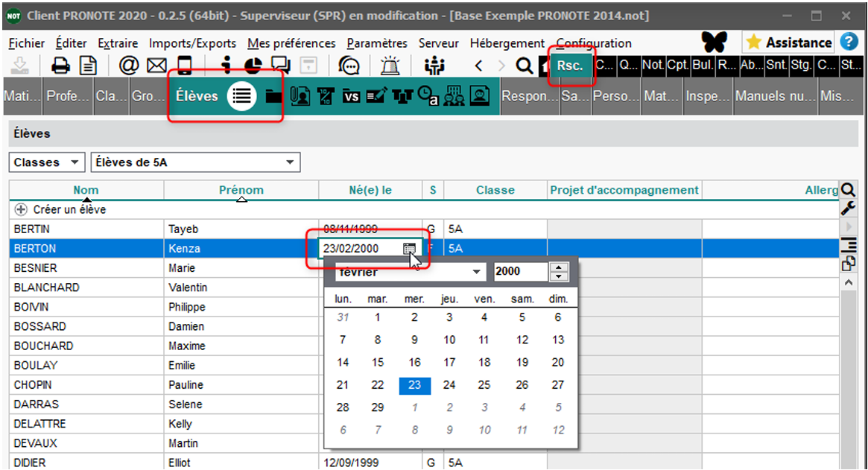Select the list view icon beside Élèves

coord(241,96)
